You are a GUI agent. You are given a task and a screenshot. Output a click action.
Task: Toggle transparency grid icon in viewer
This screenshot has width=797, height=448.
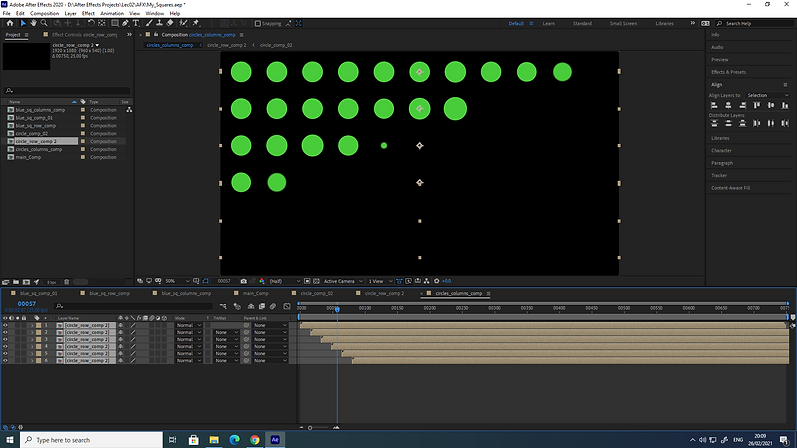[x=316, y=281]
